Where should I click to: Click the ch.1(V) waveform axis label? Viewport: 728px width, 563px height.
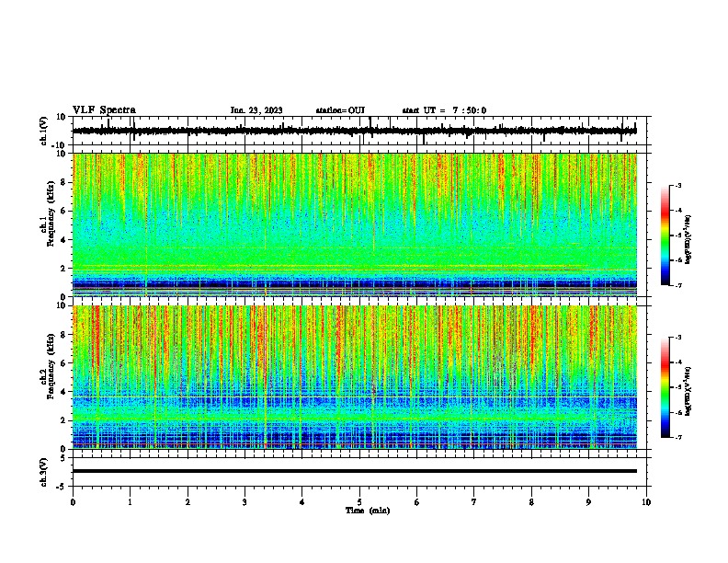pyautogui.click(x=44, y=131)
